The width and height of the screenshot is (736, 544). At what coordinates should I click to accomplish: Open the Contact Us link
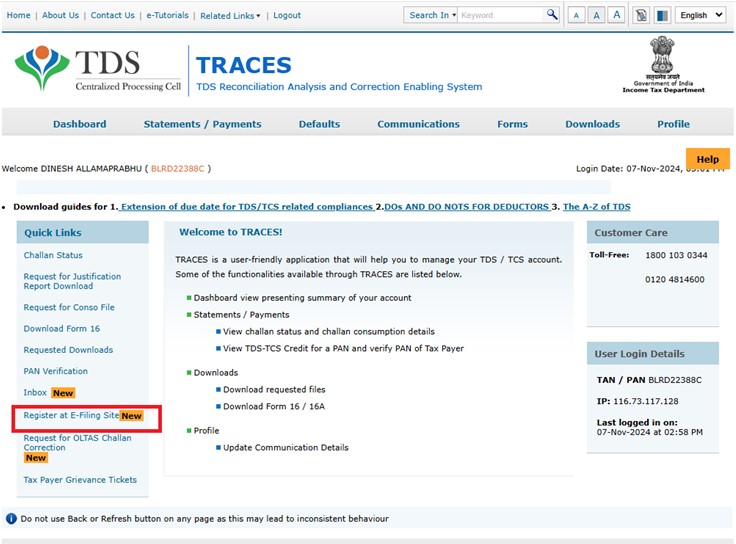(113, 15)
